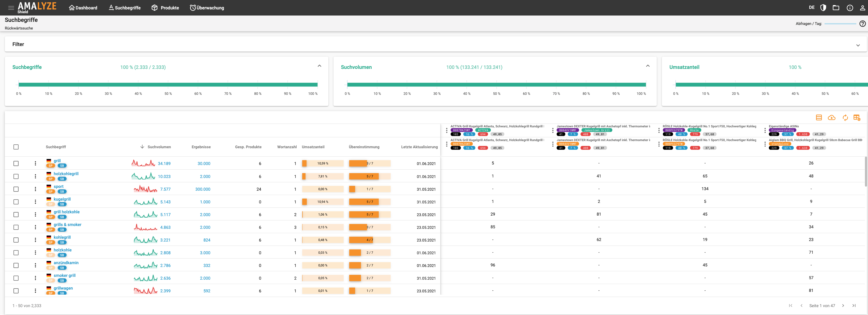This screenshot has width=868, height=315.
Task: Click the shield dark-mode icon in header
Action: [823, 8]
